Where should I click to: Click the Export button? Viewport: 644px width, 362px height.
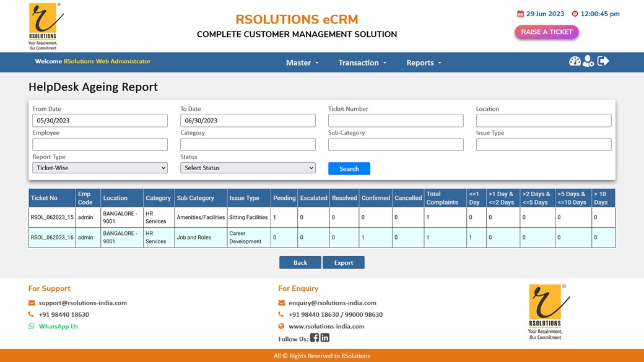(x=343, y=262)
